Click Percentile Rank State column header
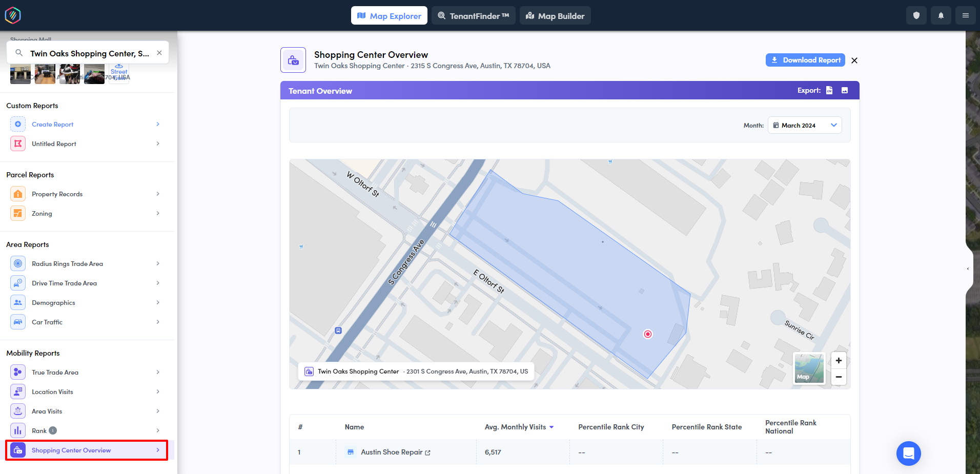This screenshot has width=980, height=474. [707, 427]
